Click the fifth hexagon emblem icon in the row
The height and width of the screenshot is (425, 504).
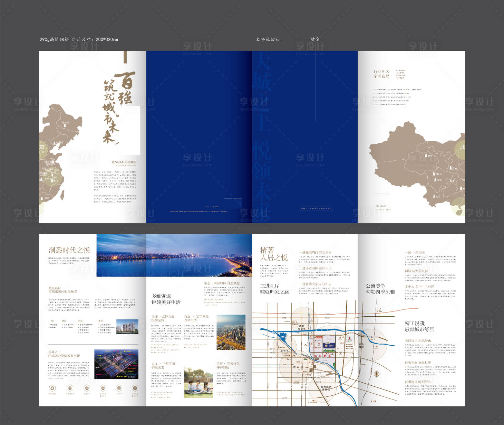(119, 388)
